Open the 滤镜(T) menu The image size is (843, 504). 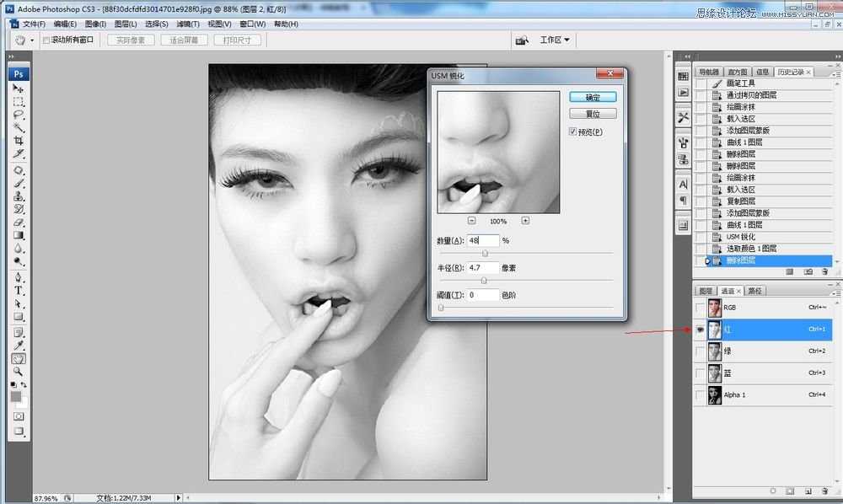point(188,24)
